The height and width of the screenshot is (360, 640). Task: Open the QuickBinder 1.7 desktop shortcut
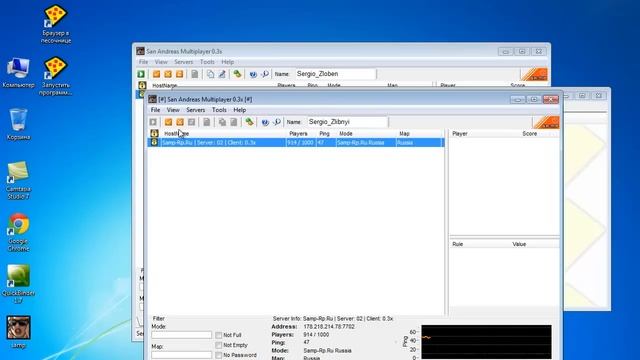pos(18,284)
